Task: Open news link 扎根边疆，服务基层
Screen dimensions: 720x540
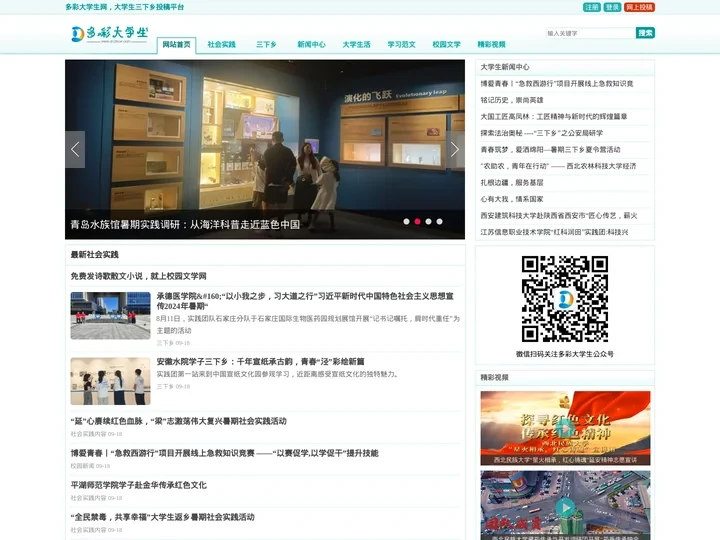Action: click(512, 183)
